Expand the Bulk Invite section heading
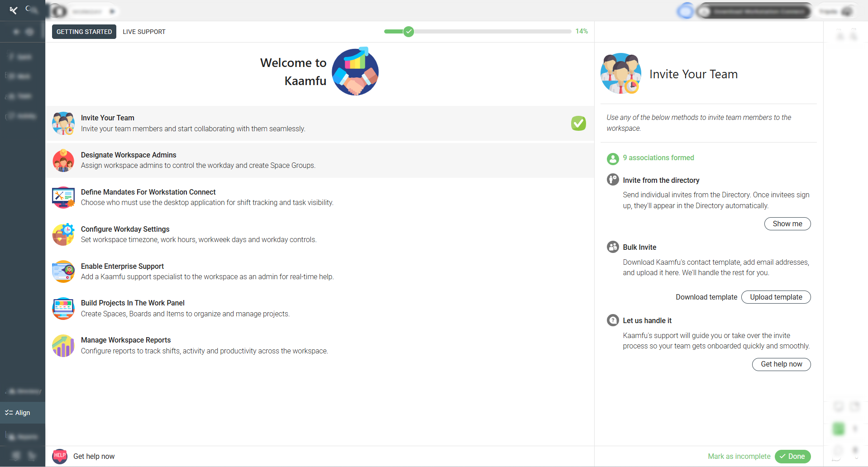868x467 pixels. [639, 247]
